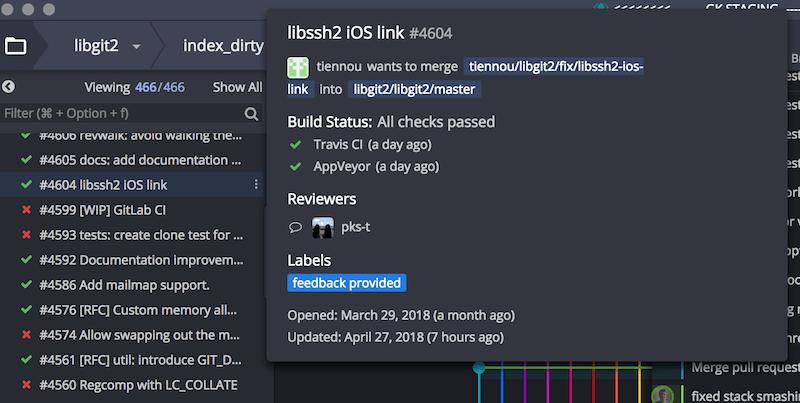Click tiennou's avatar in the popup
Screen dimensions: 800x403
[x=298, y=67]
